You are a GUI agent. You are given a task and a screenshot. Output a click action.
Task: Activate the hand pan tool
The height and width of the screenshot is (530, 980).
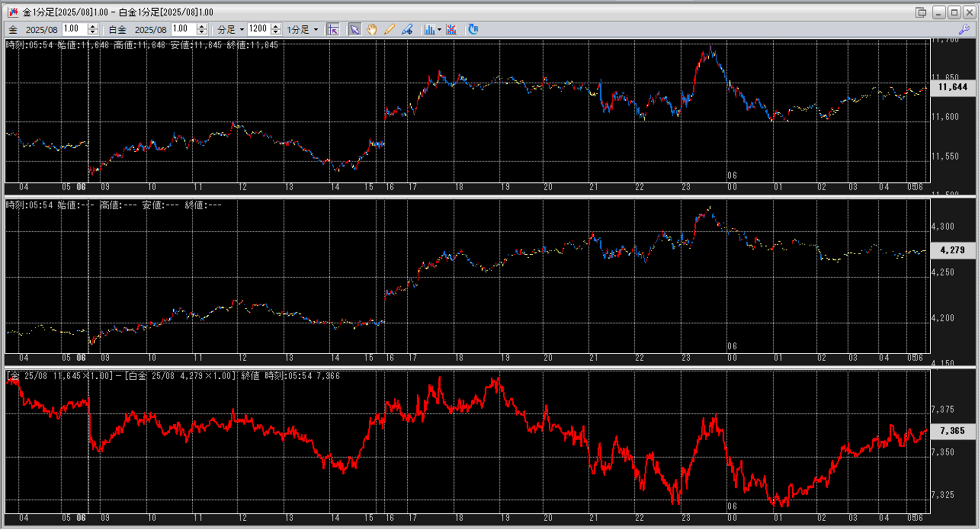click(372, 30)
